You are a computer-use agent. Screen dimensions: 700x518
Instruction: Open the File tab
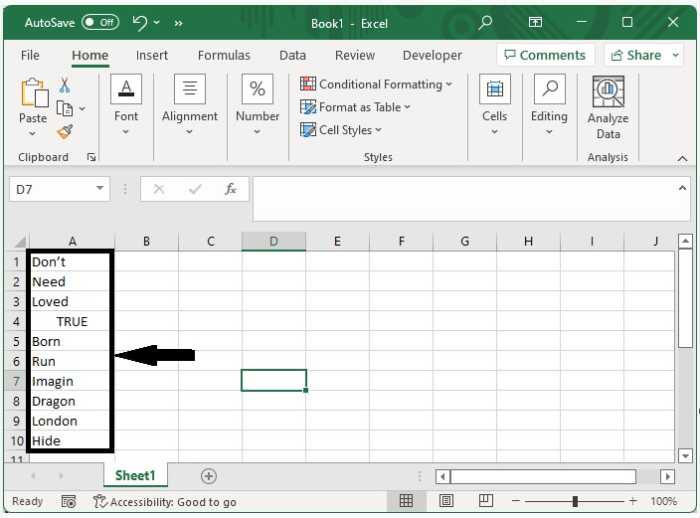click(30, 55)
